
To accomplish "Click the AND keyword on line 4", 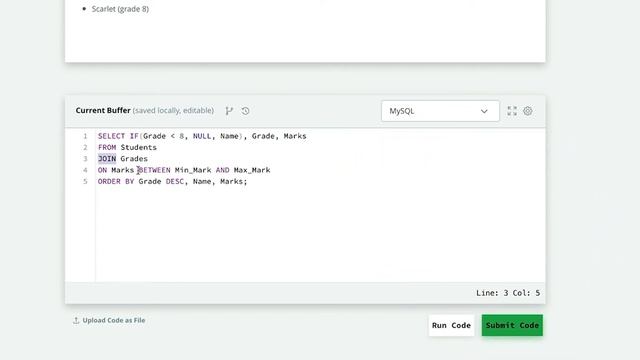I will click(x=222, y=170).
